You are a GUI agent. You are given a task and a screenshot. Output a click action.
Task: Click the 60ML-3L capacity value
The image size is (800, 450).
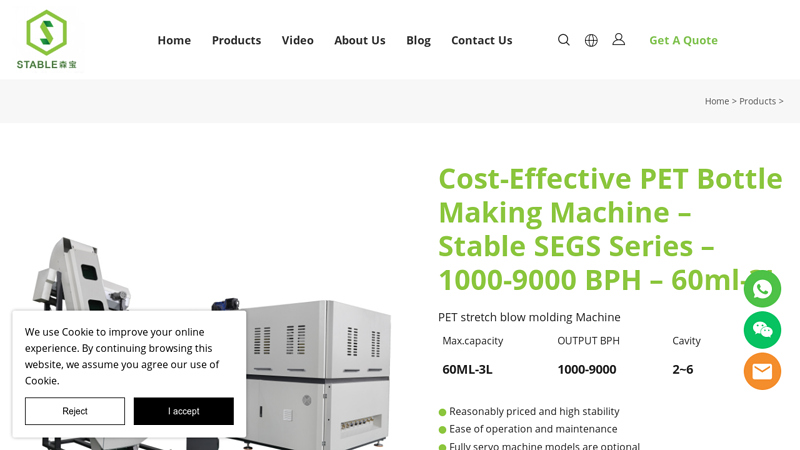[x=467, y=369]
